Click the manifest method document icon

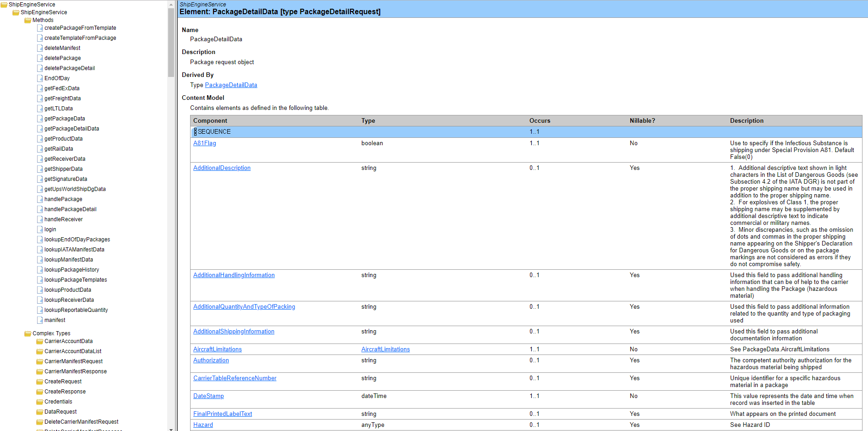point(40,320)
